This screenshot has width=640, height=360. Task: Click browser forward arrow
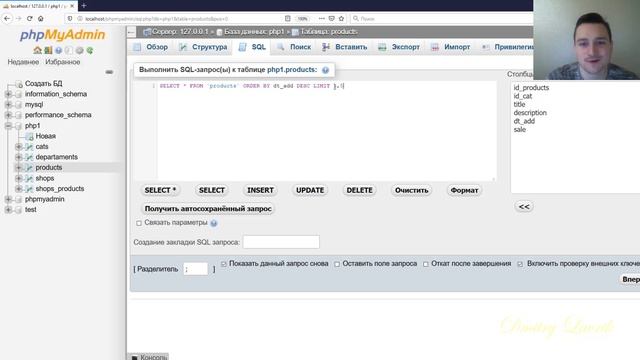pyautogui.click(x=18, y=18)
